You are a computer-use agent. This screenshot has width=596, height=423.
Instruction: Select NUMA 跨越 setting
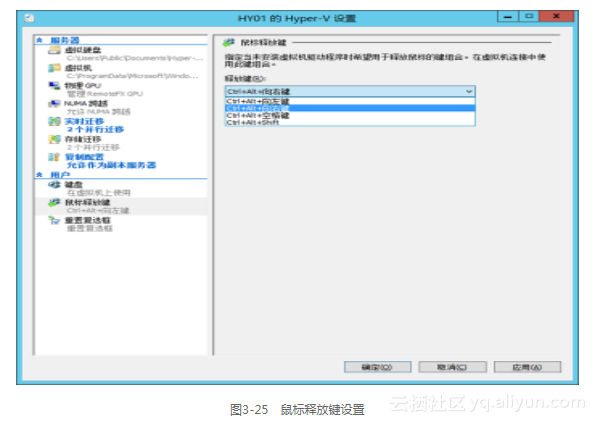tap(86, 103)
